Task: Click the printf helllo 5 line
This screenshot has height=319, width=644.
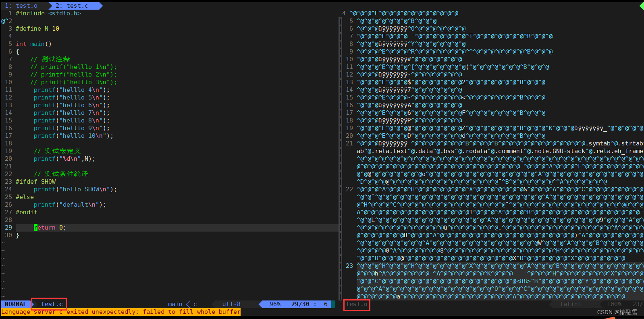Action: (x=72, y=97)
